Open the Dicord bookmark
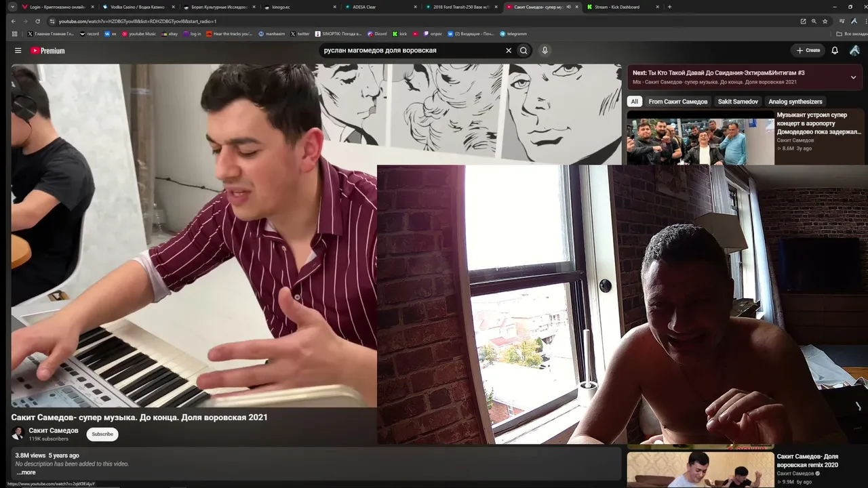 tap(377, 33)
